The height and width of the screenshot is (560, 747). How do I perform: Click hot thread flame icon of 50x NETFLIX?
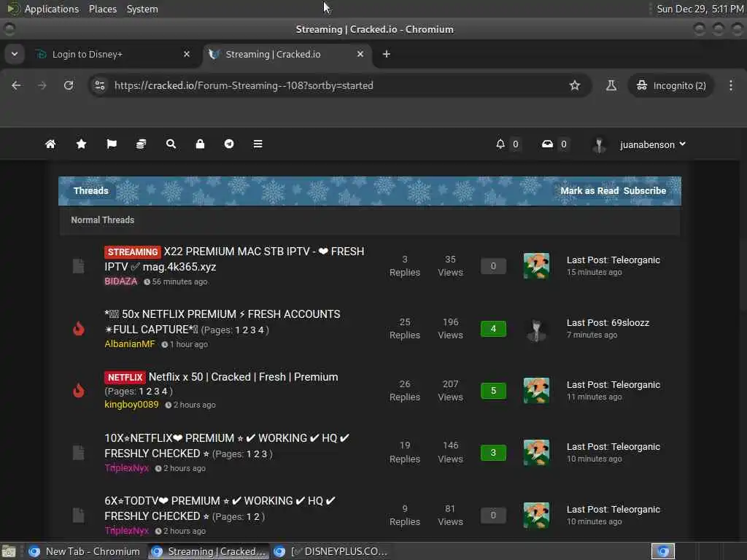(x=79, y=329)
